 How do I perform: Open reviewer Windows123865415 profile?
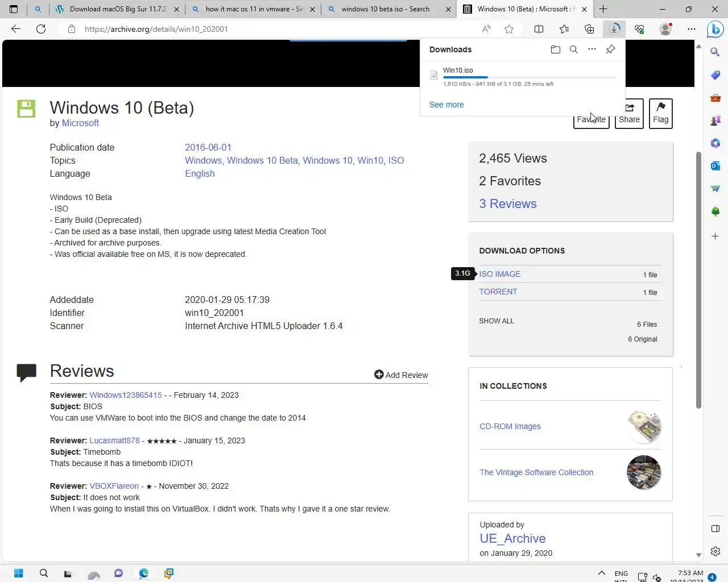point(126,395)
